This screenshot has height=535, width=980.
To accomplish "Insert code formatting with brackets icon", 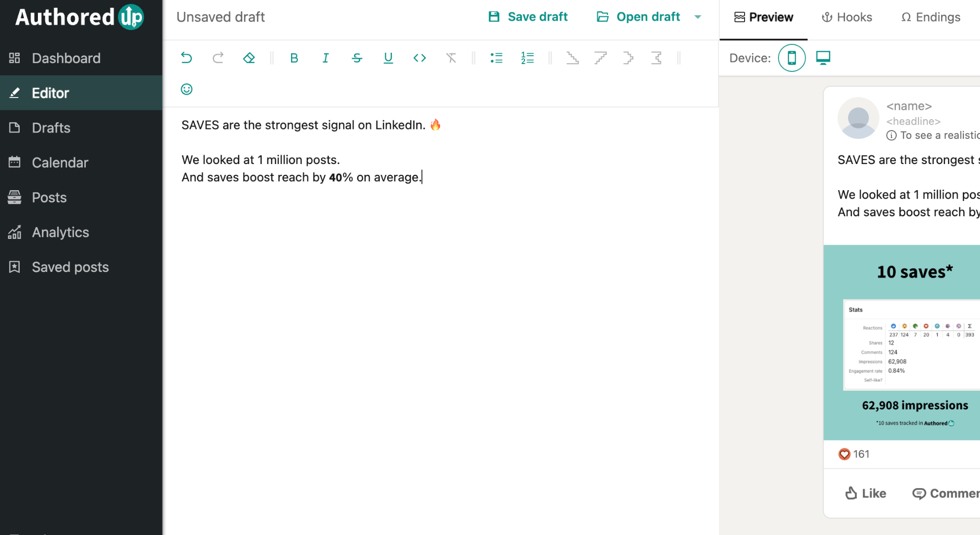I will 420,58.
